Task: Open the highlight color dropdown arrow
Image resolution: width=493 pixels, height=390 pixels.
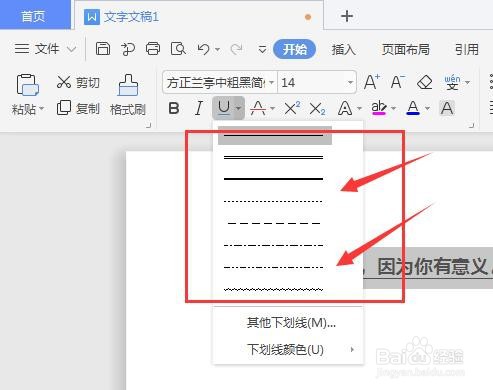Action: (393, 108)
